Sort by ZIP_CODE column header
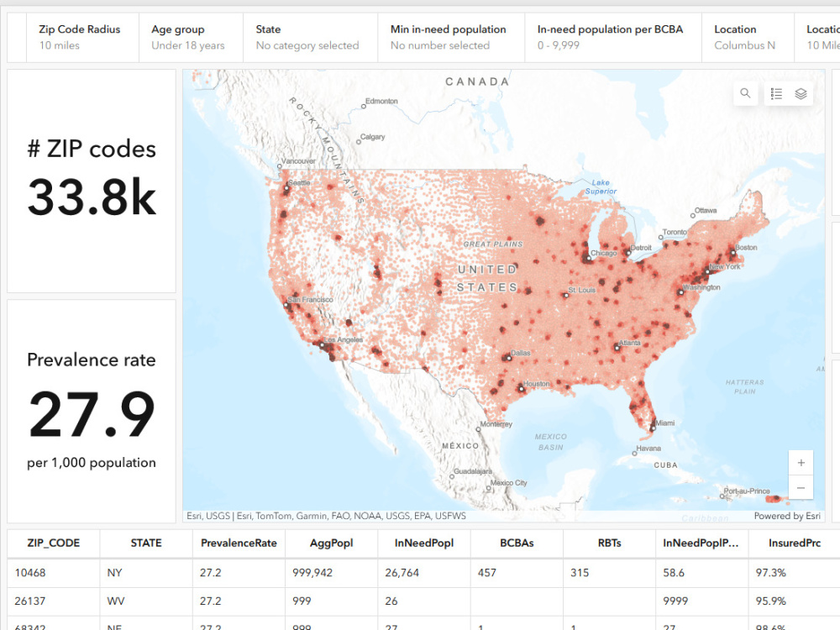 54,543
